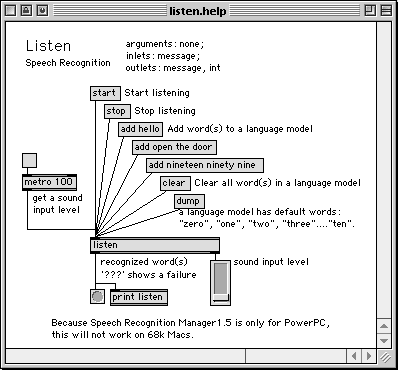Click the title bar icon beside the lock
This screenshot has height=370, width=398.
pyautogui.click(x=42, y=11)
